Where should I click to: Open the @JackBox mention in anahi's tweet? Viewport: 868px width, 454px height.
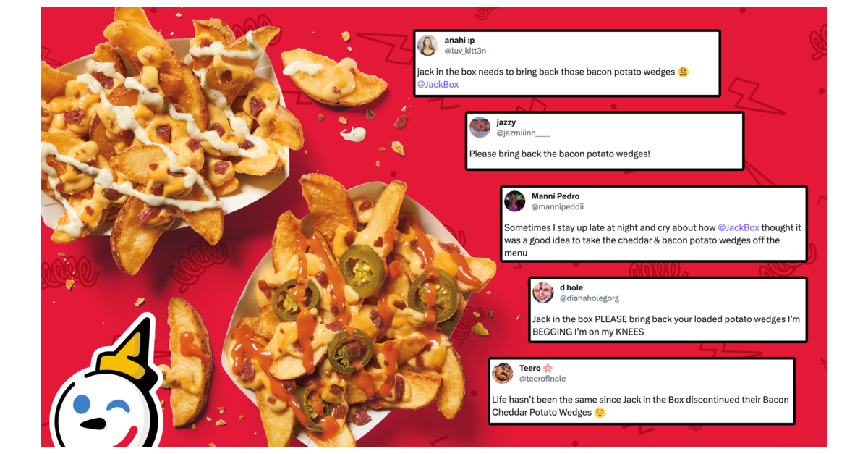click(438, 85)
